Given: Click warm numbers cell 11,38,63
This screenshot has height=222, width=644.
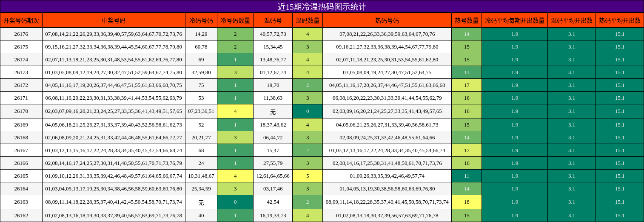Looking at the screenshot, I should [x=273, y=98].
